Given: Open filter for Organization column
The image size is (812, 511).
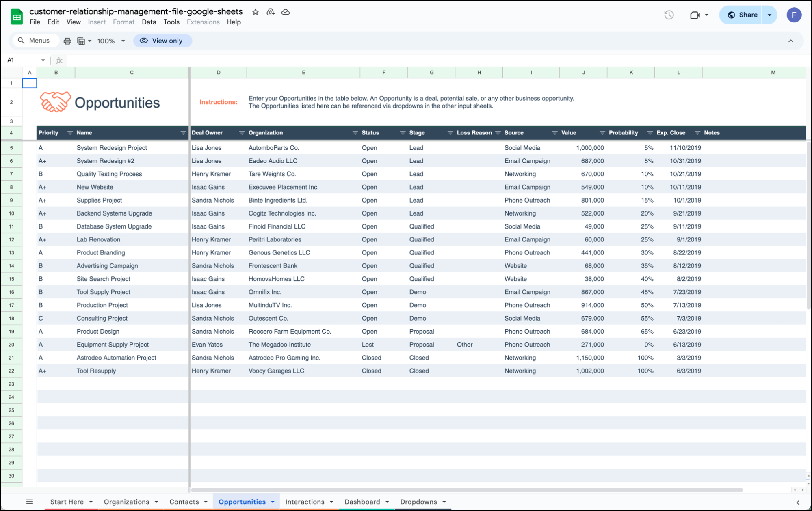Looking at the screenshot, I should (x=355, y=133).
